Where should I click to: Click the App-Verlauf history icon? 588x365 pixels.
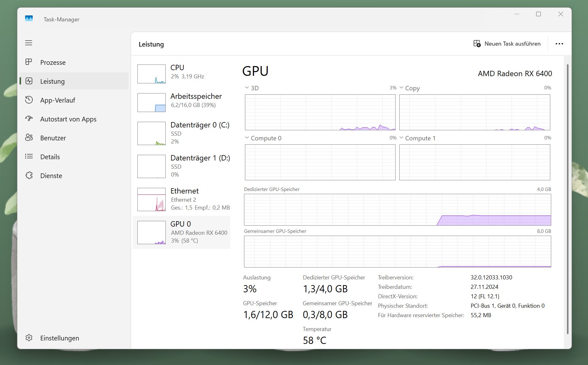point(29,100)
